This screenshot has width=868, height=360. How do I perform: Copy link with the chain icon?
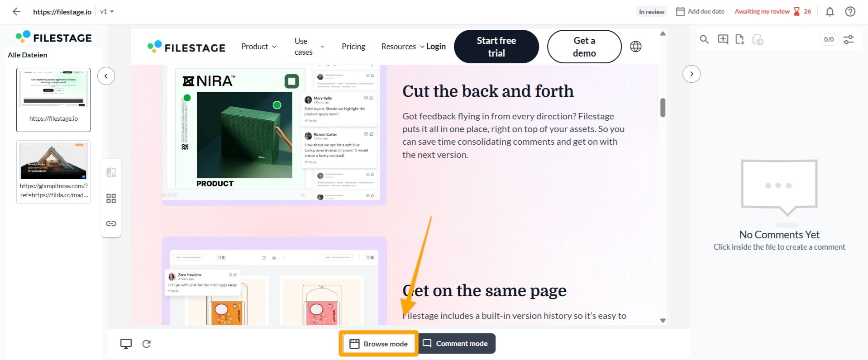[x=111, y=223]
